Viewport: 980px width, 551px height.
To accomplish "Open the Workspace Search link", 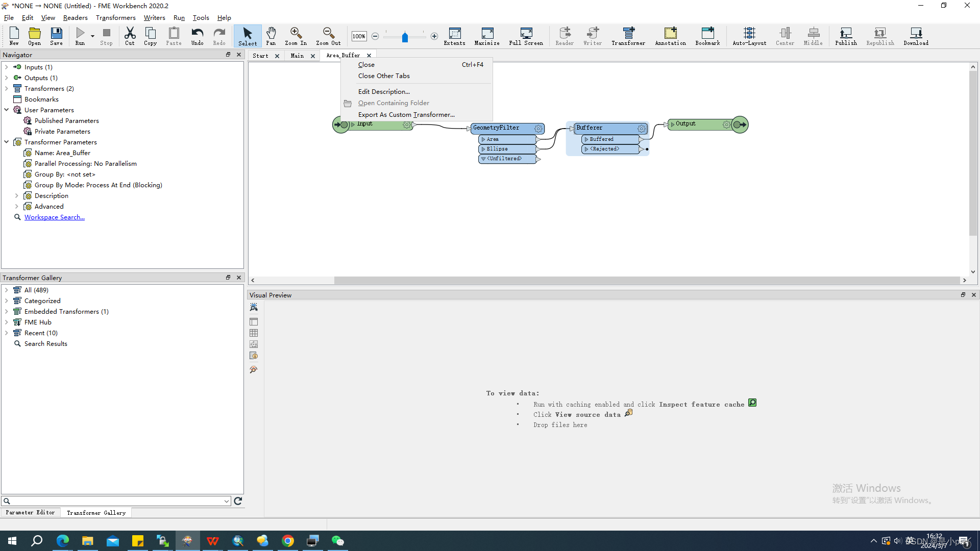I will point(55,217).
